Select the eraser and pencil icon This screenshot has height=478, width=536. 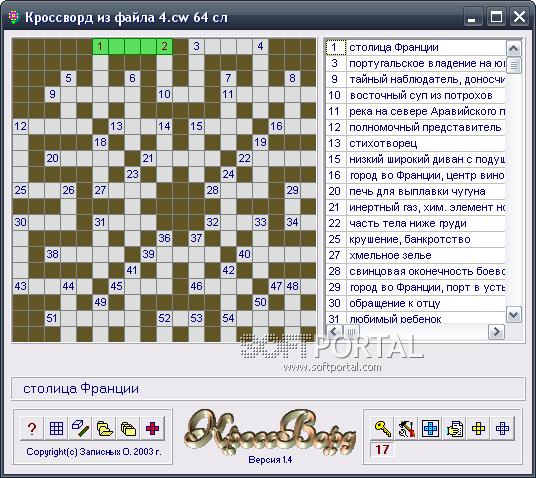pyautogui.click(x=81, y=428)
